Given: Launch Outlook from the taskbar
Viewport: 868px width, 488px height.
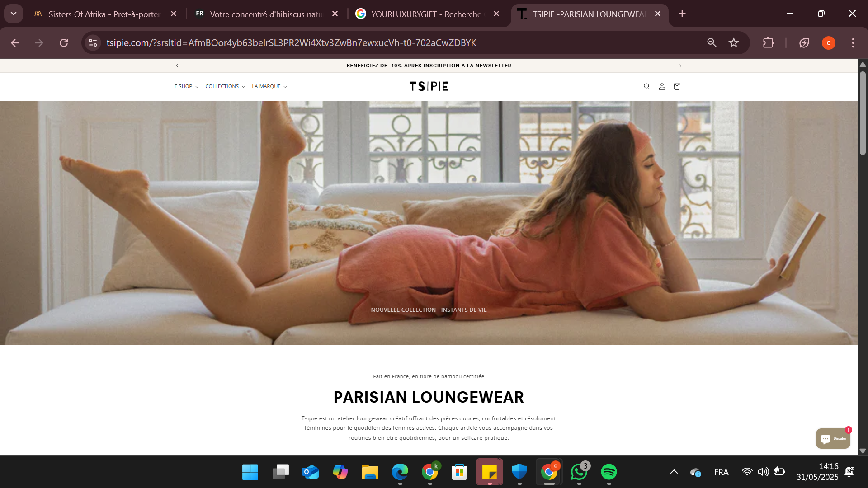Looking at the screenshot, I should (310, 472).
